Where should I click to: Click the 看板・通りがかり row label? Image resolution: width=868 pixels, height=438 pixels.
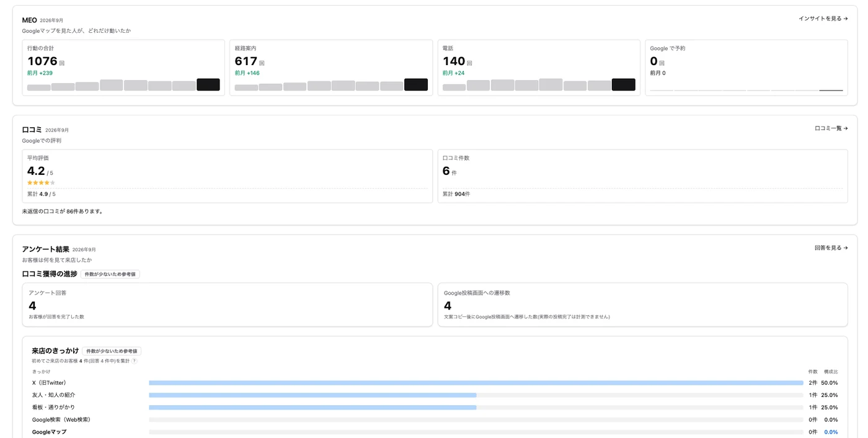(x=53, y=407)
